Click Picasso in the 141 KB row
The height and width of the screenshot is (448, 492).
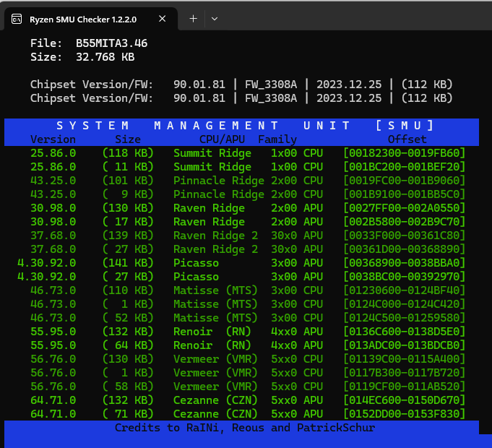(196, 263)
